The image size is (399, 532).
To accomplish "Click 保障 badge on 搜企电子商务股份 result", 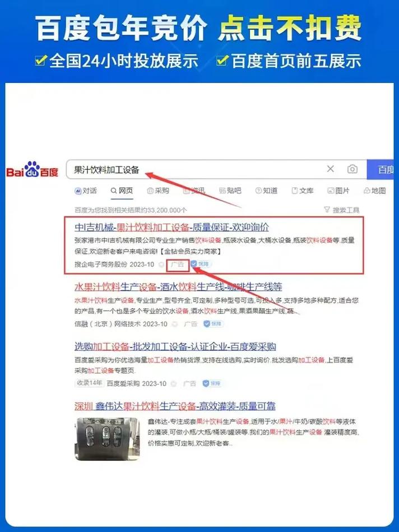I will [x=201, y=264].
